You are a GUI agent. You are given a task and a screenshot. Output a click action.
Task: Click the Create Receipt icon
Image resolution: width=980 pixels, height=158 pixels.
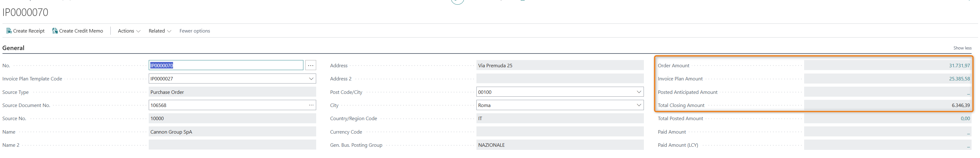9,31
